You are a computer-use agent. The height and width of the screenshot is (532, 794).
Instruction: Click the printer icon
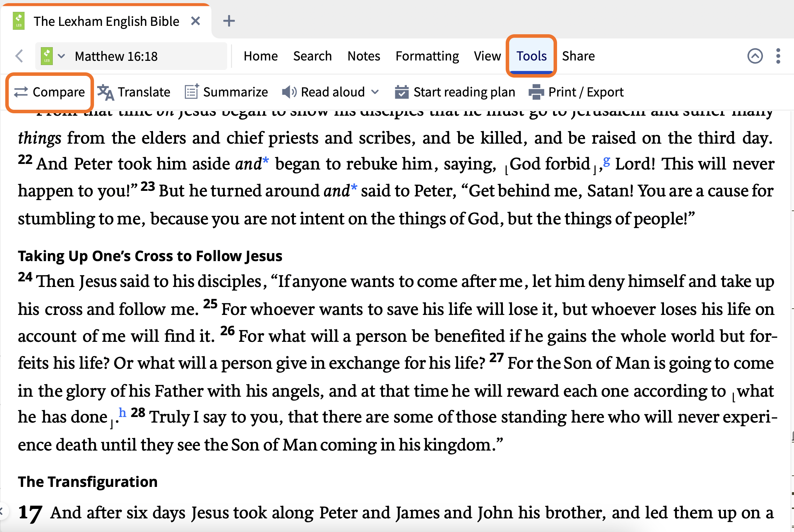pos(536,92)
